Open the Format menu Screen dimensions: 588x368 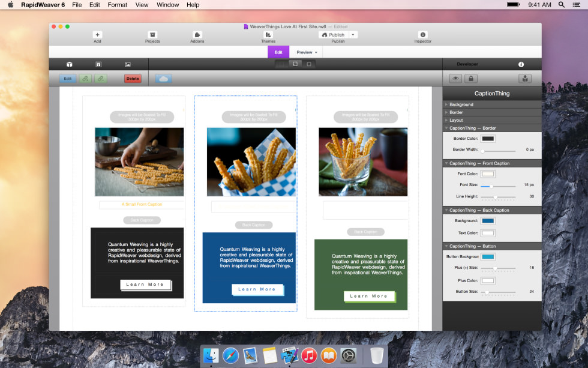(x=118, y=5)
